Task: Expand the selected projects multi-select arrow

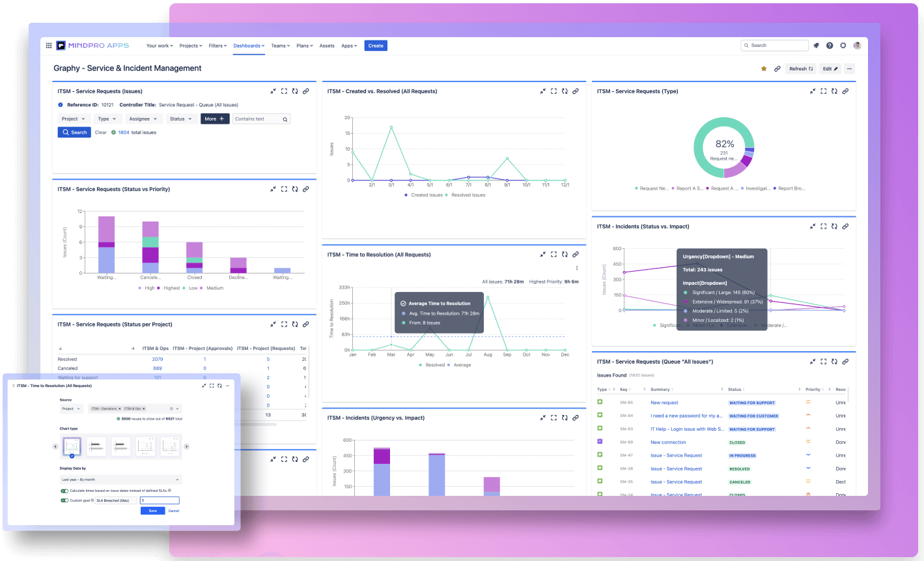Action: [x=178, y=409]
